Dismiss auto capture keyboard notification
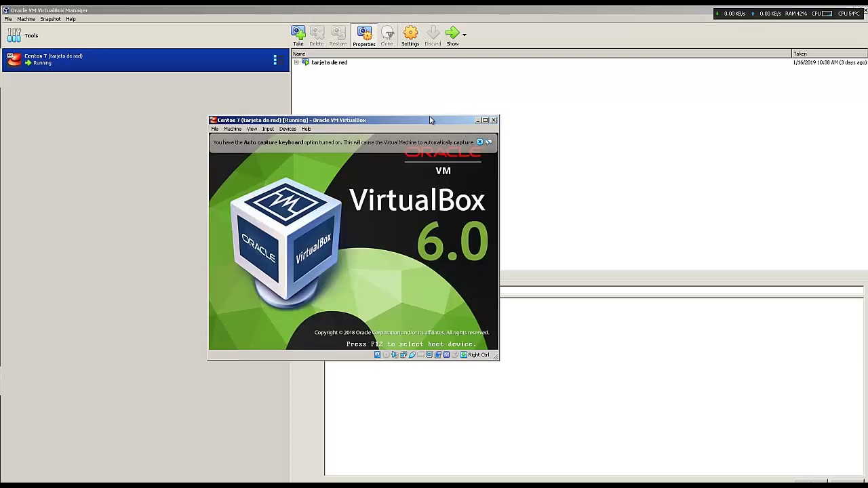The image size is (868, 488). (x=479, y=142)
